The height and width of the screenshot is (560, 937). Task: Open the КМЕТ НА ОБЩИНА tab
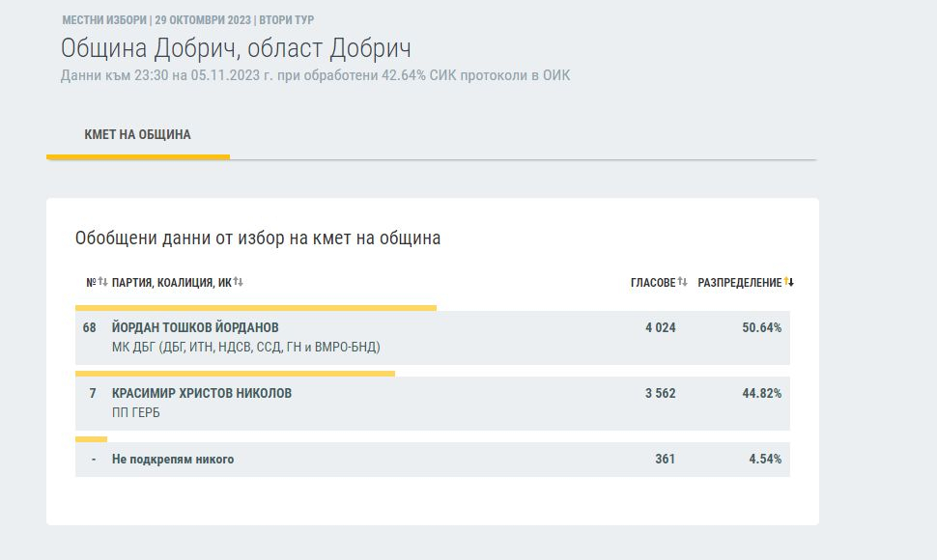(137, 135)
